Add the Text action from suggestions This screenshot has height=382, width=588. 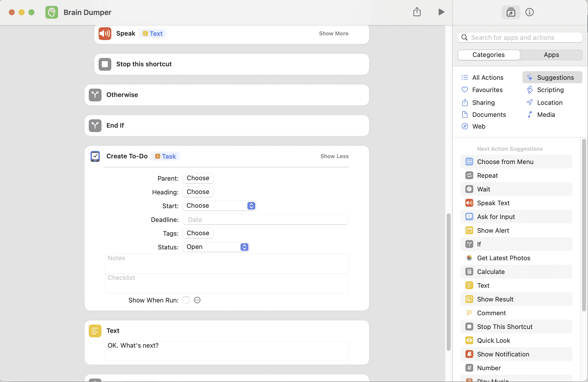click(516, 286)
